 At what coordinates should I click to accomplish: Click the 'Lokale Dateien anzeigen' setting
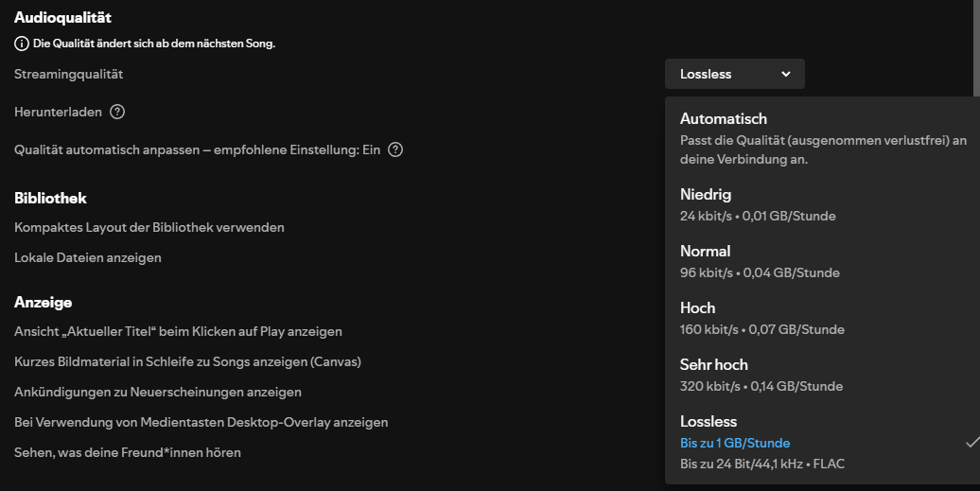tap(88, 257)
